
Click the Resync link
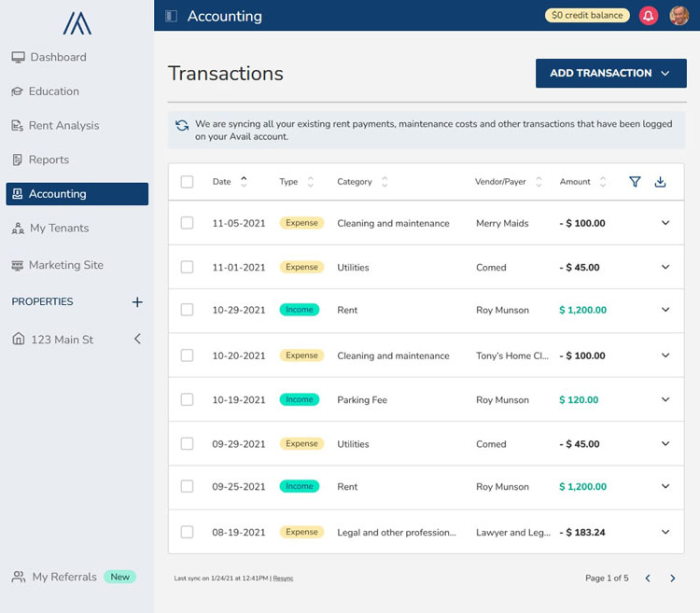pyautogui.click(x=283, y=578)
